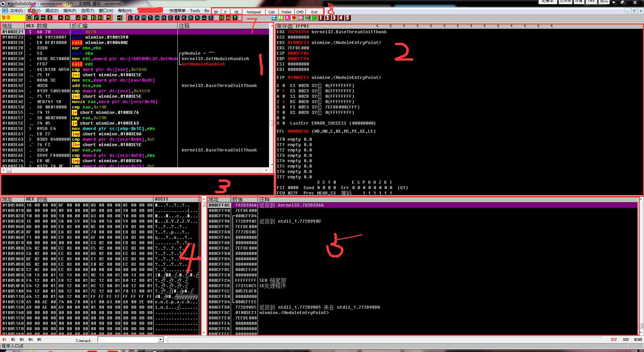Viewport: 644px width, 352px height.
Task: Click the trace over icon
Action: tap(100, 18)
